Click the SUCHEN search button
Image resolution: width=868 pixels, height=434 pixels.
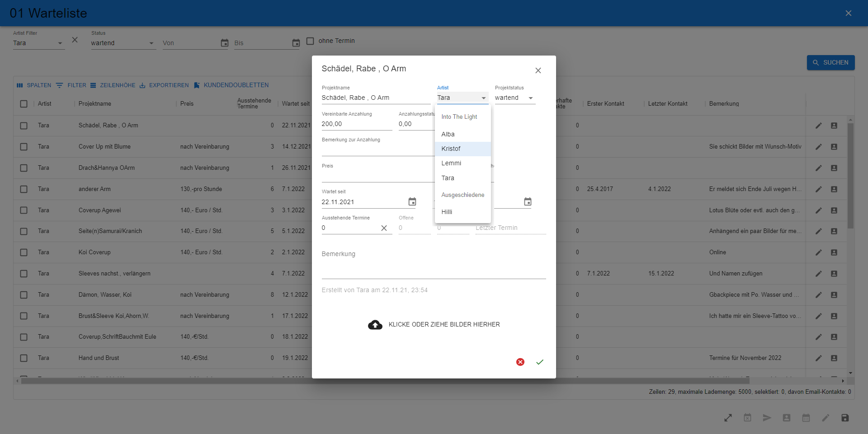pyautogui.click(x=830, y=63)
